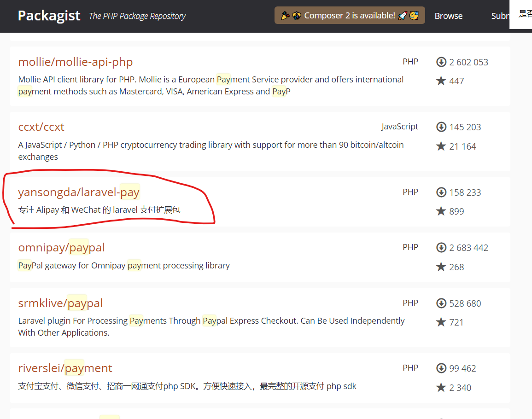Open the riverslei/payment package link

click(65, 368)
